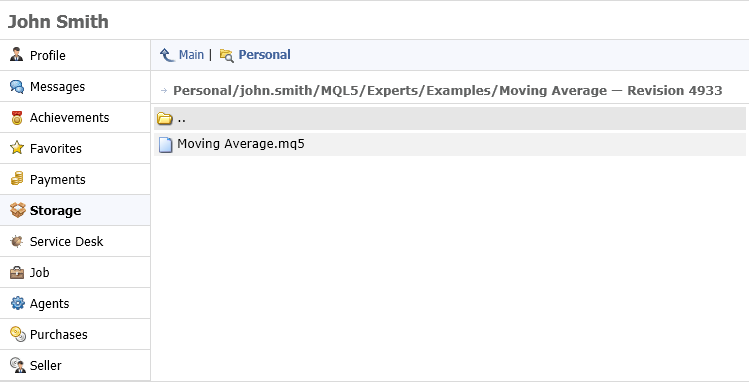Open the Seller section
Image resolution: width=749 pixels, height=382 pixels.
pos(75,365)
